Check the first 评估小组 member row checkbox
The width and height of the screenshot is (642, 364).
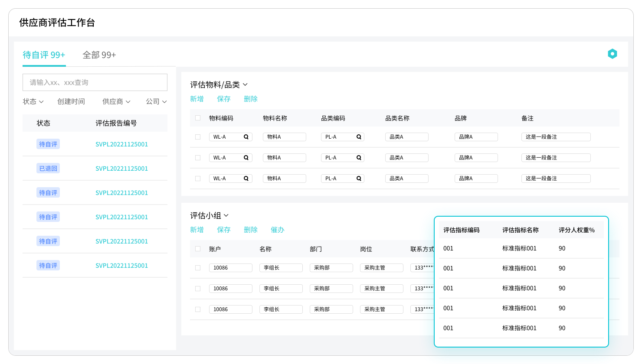[x=198, y=268]
